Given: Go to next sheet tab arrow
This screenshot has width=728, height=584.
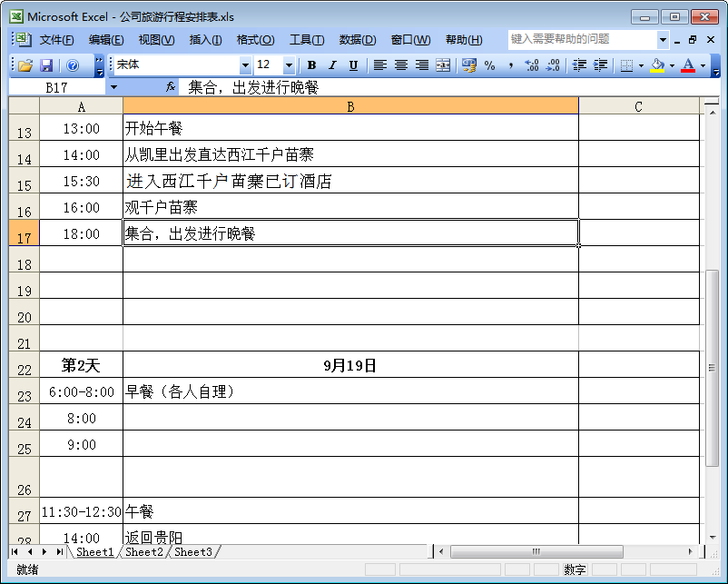Looking at the screenshot, I should tap(44, 552).
